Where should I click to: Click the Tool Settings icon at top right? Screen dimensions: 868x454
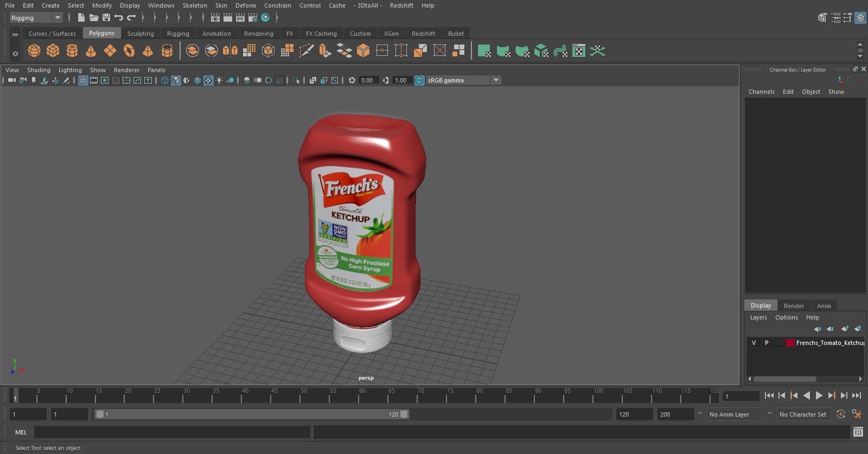[847, 18]
